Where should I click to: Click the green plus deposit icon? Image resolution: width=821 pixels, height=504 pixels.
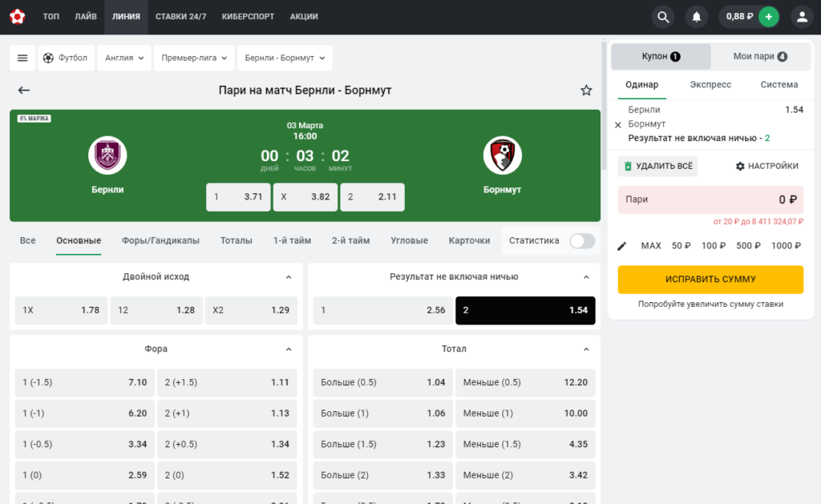(x=769, y=17)
